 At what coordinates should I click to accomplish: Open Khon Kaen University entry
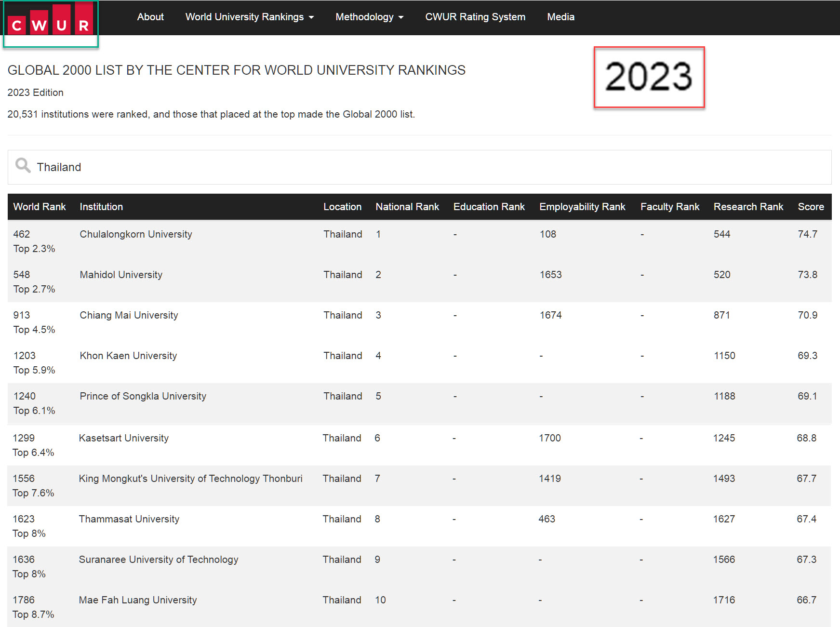pos(128,356)
